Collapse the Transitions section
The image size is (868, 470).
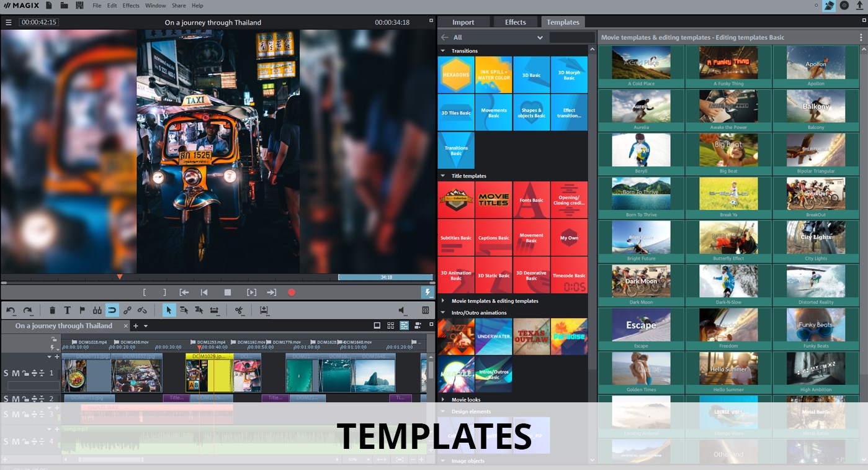pyautogui.click(x=443, y=51)
